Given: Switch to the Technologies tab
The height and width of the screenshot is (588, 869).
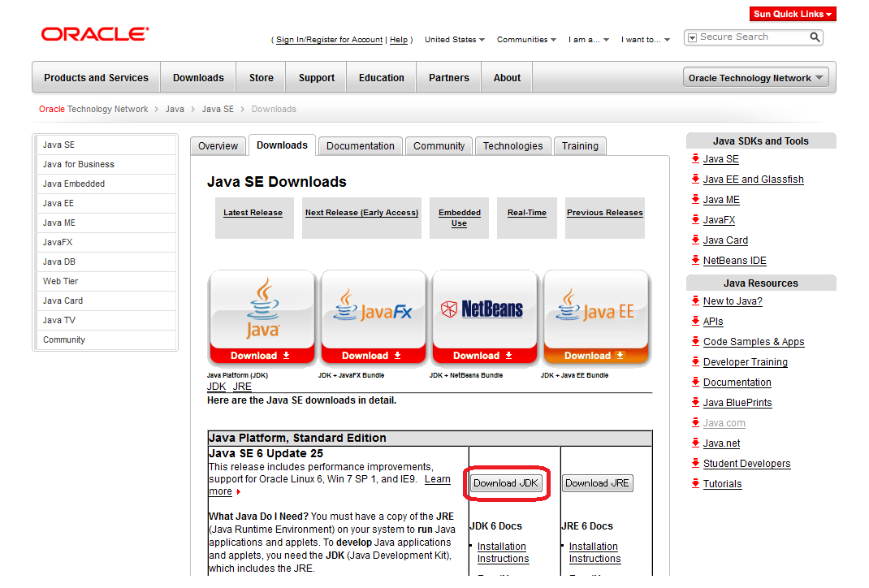Looking at the screenshot, I should click(x=512, y=146).
